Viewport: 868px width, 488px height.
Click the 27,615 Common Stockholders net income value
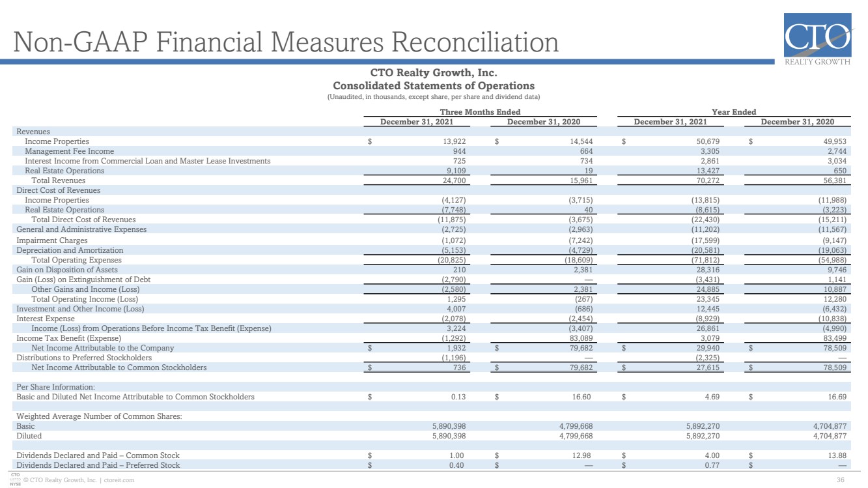point(707,367)
